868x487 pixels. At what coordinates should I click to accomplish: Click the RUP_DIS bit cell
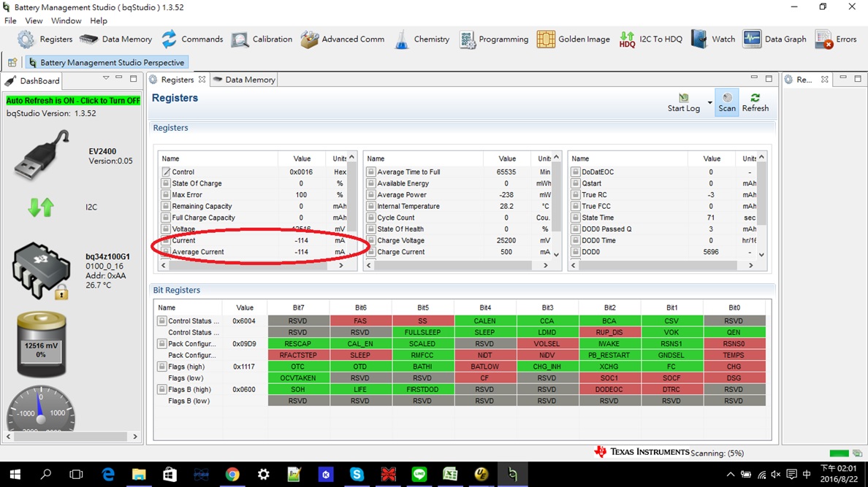click(609, 332)
